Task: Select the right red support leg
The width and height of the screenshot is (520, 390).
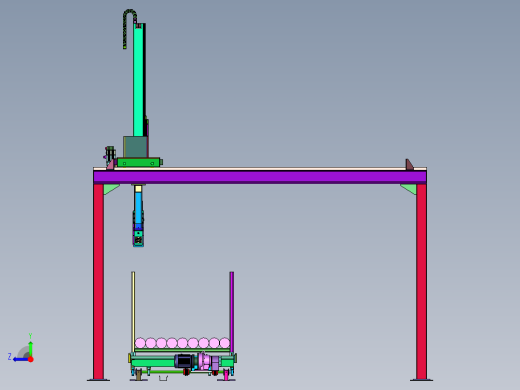Action: pos(421,282)
